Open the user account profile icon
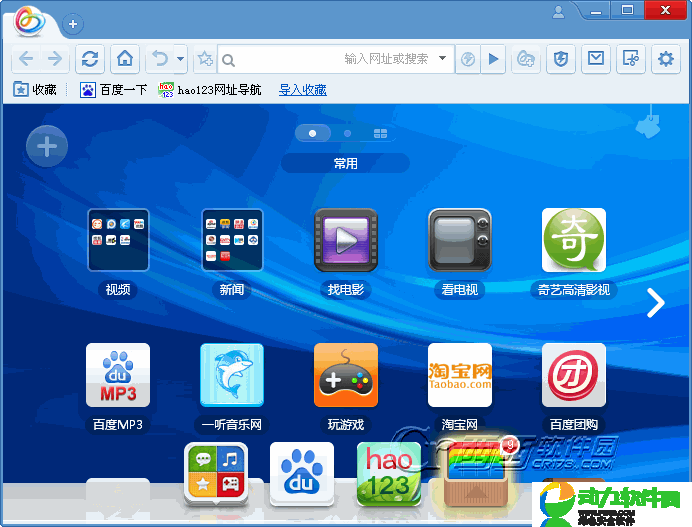 click(558, 12)
